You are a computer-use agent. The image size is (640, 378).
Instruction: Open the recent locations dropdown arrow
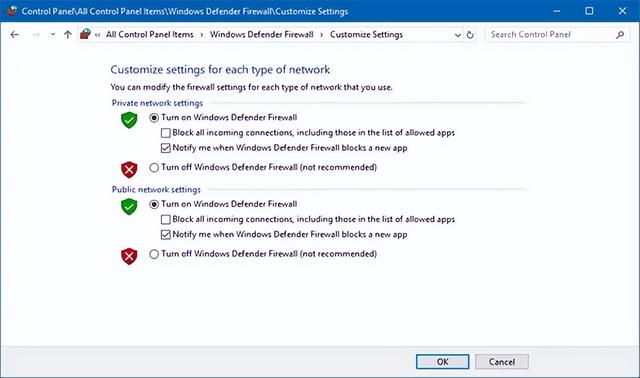pyautogui.click(x=53, y=35)
